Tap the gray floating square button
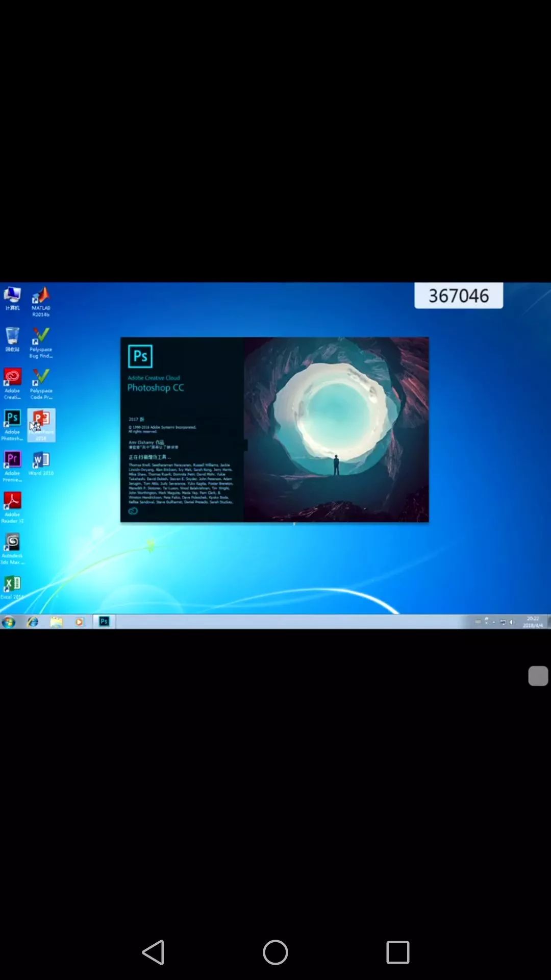This screenshot has width=551, height=980. 538,676
